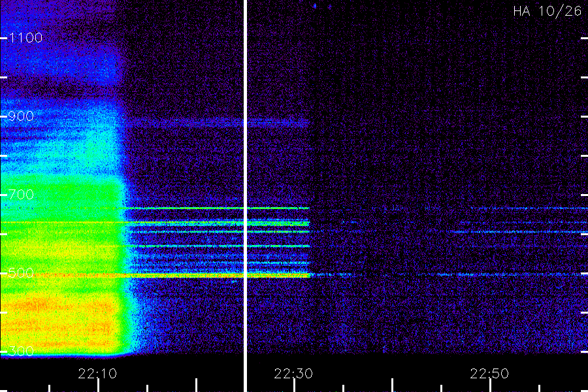This screenshot has height=392, width=588.
Task: Click the HA 10/26 station date label
Action: click(x=547, y=11)
